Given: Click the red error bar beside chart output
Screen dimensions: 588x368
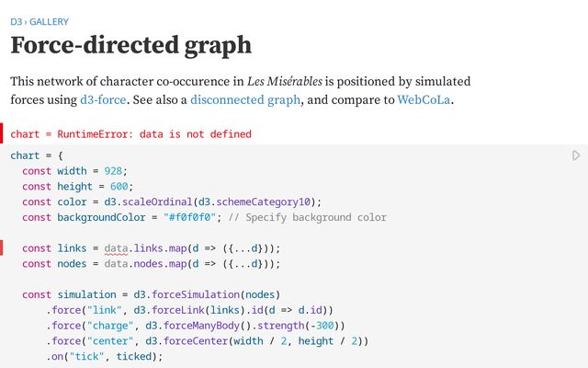Looking at the screenshot, I should click(x=2, y=133).
